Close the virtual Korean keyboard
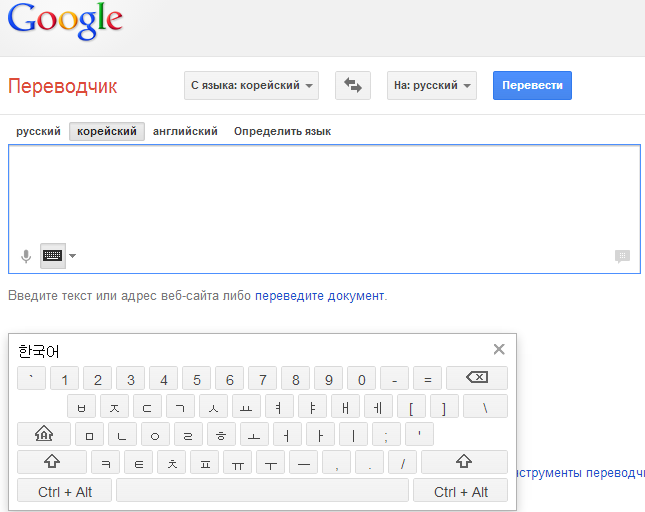Viewport: 645px width, 512px height. (x=499, y=349)
